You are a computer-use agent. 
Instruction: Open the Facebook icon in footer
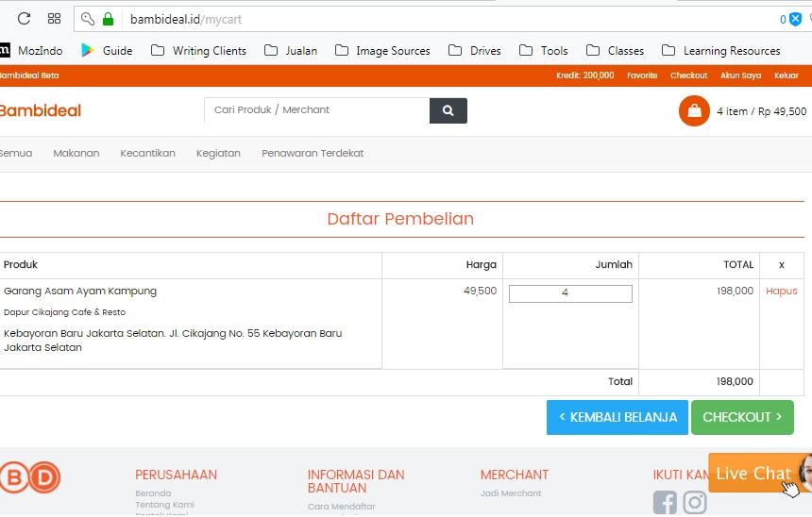665,502
